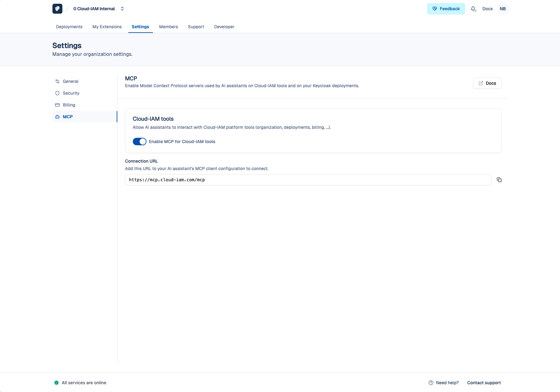Click the 0 Cloud-IAM Internal organization name
The image size is (560, 392).
[94, 9]
